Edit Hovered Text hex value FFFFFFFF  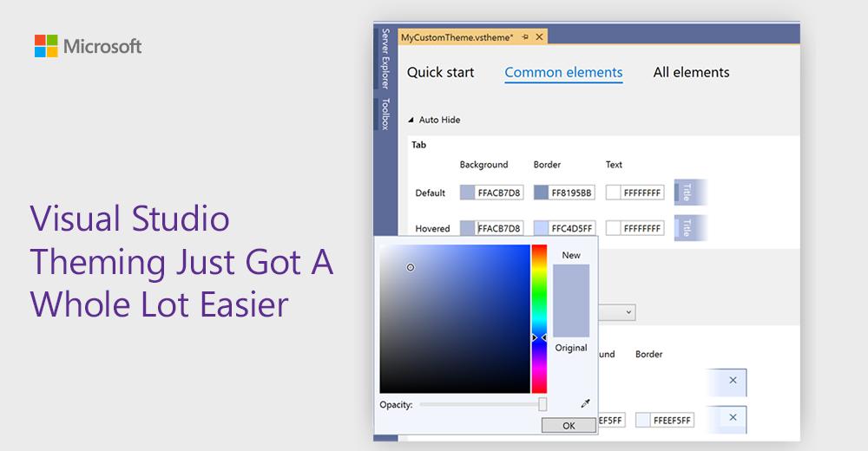(642, 228)
